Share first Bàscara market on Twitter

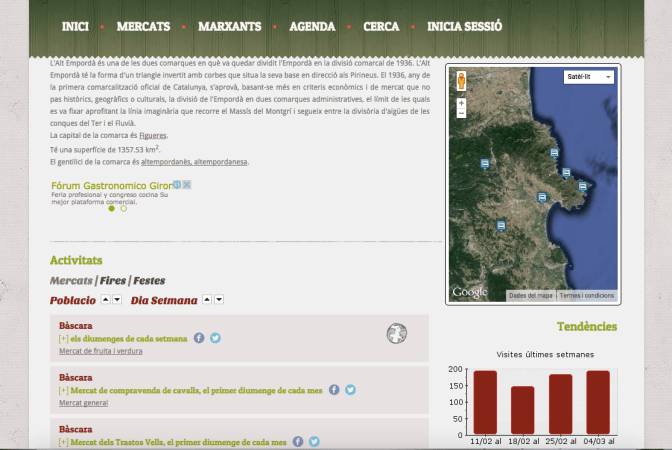[x=215, y=338]
